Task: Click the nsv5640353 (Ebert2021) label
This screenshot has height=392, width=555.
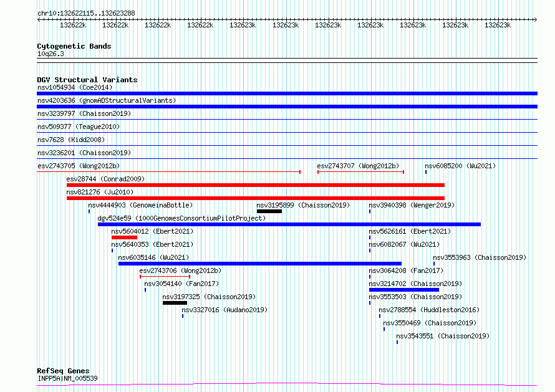Action: click(x=153, y=244)
